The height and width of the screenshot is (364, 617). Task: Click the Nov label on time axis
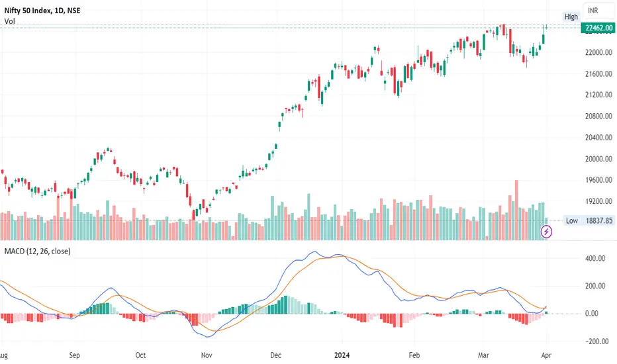coord(207,355)
